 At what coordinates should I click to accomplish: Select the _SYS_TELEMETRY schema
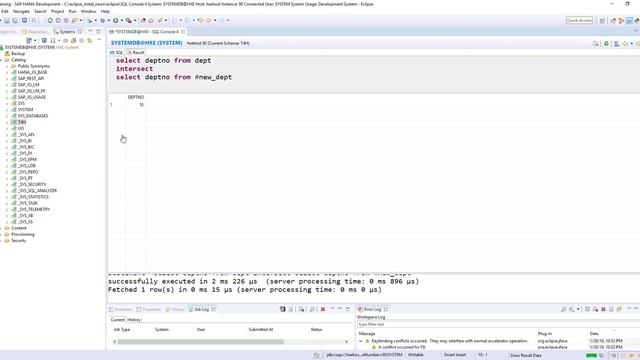point(34,209)
